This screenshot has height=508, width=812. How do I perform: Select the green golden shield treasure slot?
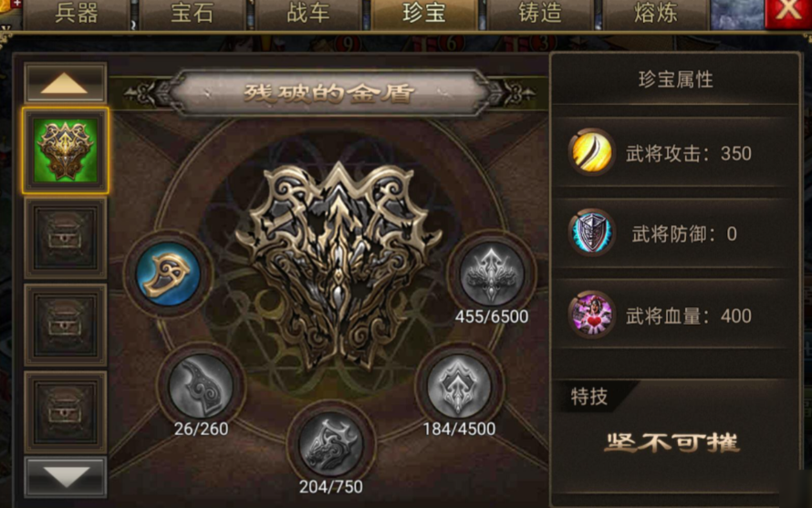click(x=66, y=150)
